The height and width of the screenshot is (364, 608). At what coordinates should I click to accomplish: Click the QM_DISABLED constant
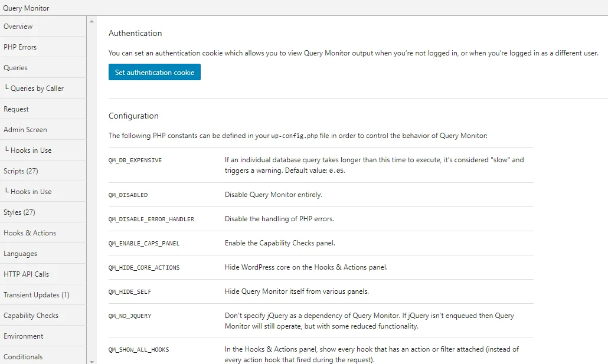[128, 195]
